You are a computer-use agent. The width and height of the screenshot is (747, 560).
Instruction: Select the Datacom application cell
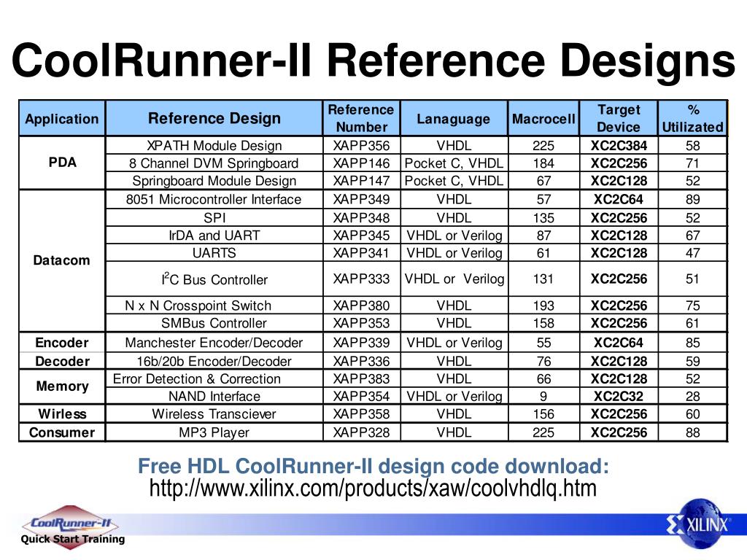tap(62, 260)
